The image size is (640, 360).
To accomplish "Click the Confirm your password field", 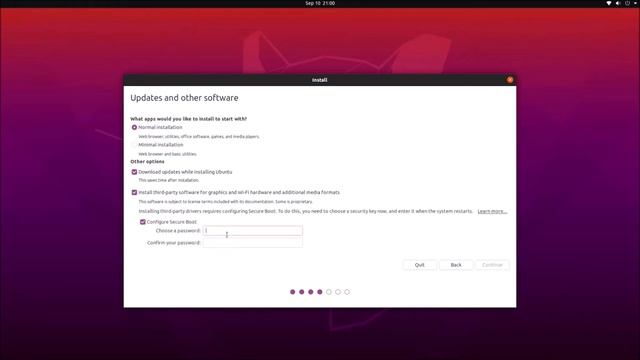I will (253, 243).
